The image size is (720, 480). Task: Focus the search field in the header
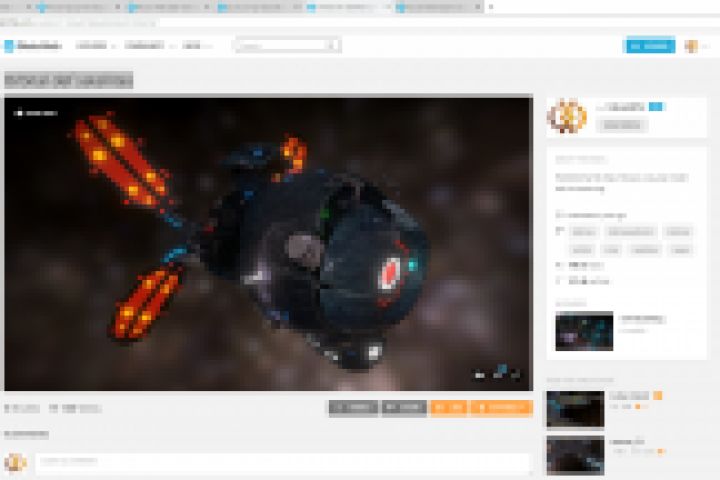[x=288, y=45]
